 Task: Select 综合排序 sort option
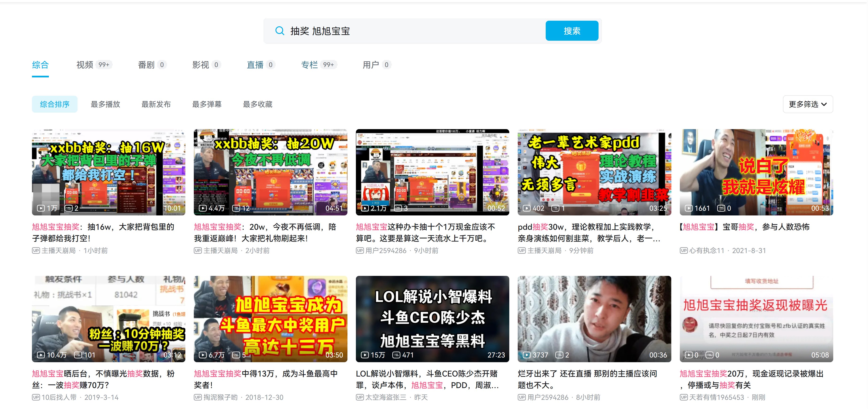coord(54,104)
